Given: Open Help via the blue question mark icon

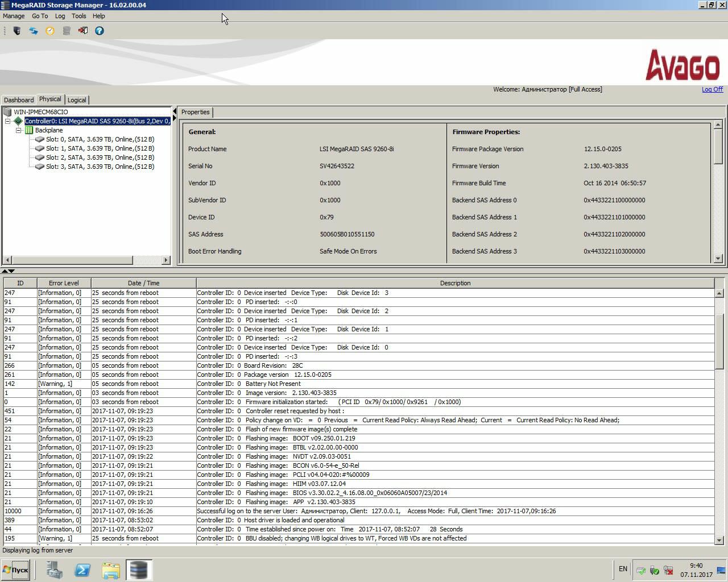Looking at the screenshot, I should (x=100, y=31).
